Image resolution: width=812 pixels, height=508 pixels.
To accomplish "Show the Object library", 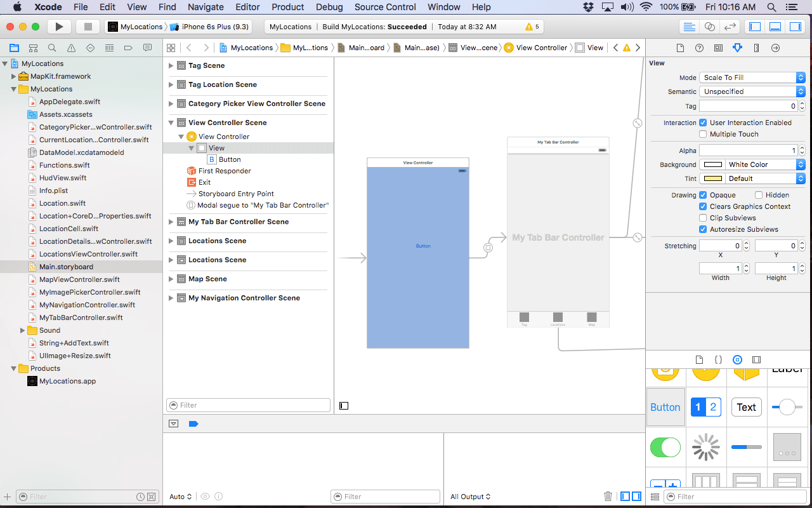I will [x=737, y=359].
